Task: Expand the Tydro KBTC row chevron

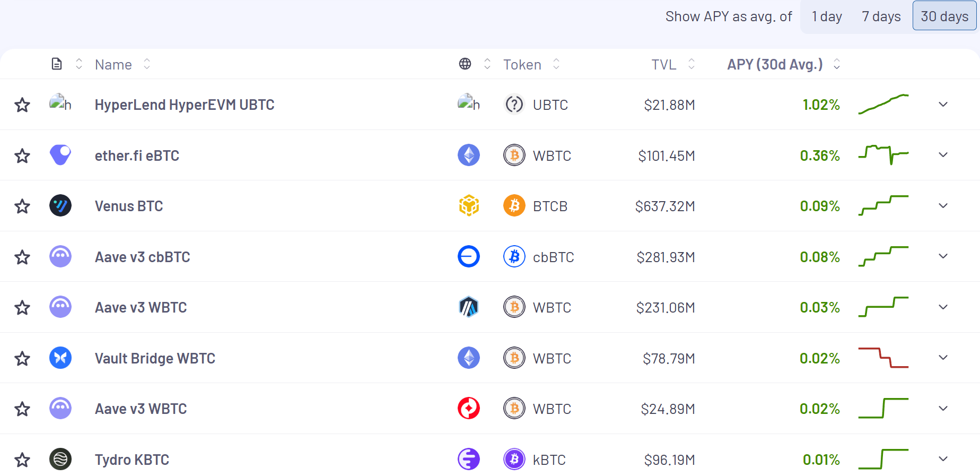Action: click(x=943, y=458)
